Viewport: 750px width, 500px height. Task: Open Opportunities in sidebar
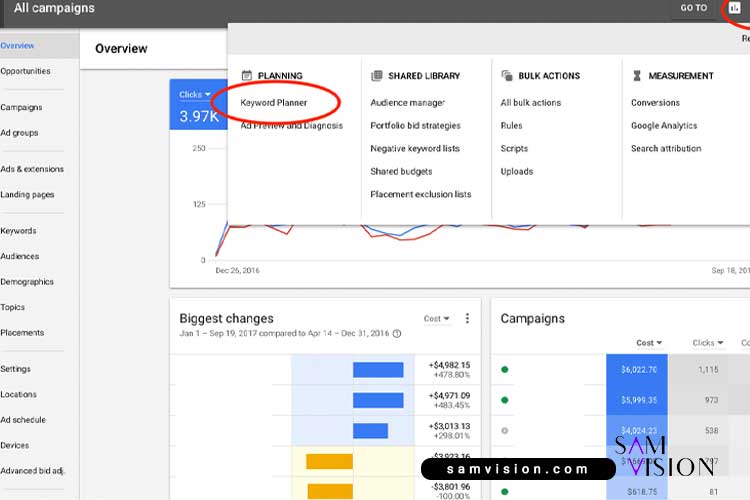[25, 71]
